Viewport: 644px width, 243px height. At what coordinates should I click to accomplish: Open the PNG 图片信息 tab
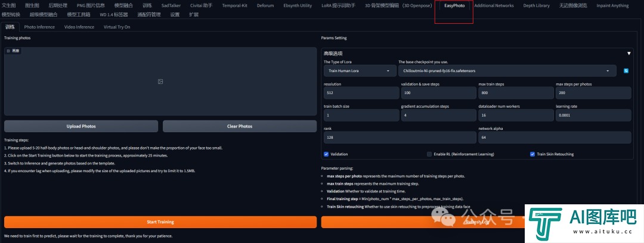[x=91, y=6]
